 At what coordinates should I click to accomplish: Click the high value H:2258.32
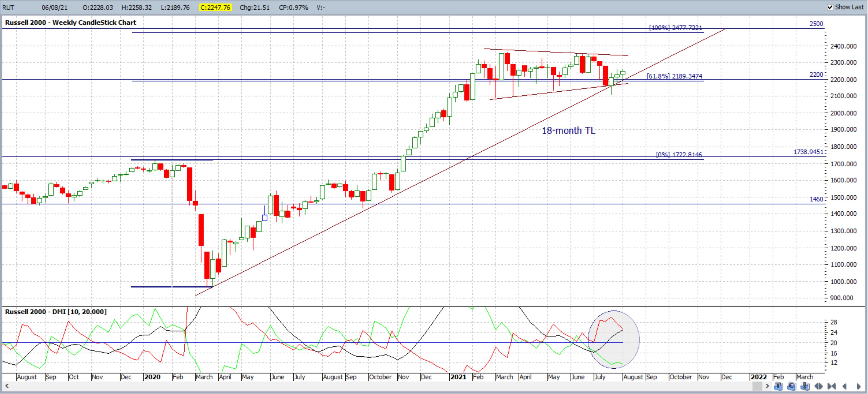pos(137,7)
